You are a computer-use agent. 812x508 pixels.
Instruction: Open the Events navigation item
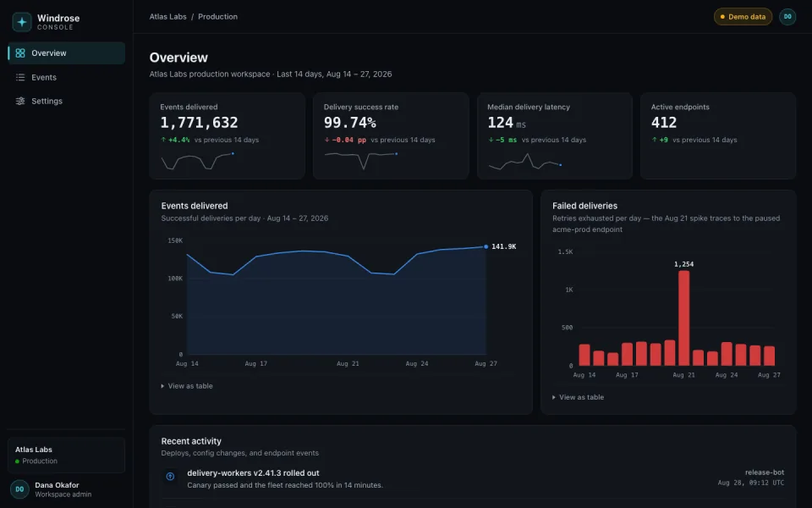point(66,77)
